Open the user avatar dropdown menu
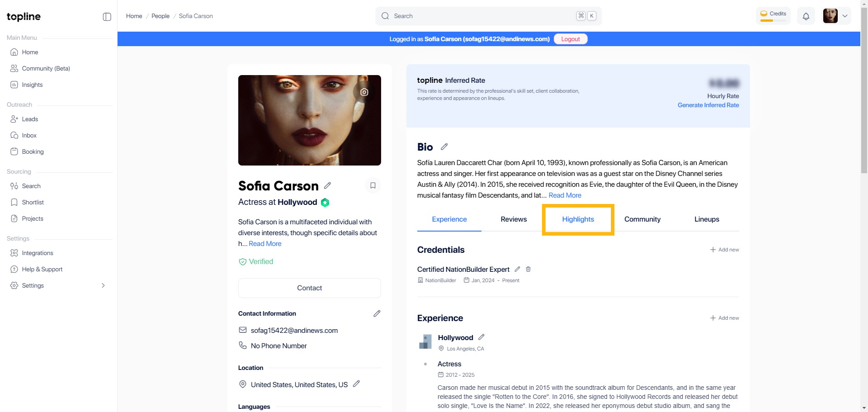Screen dimensions: 868x412 [x=836, y=16]
